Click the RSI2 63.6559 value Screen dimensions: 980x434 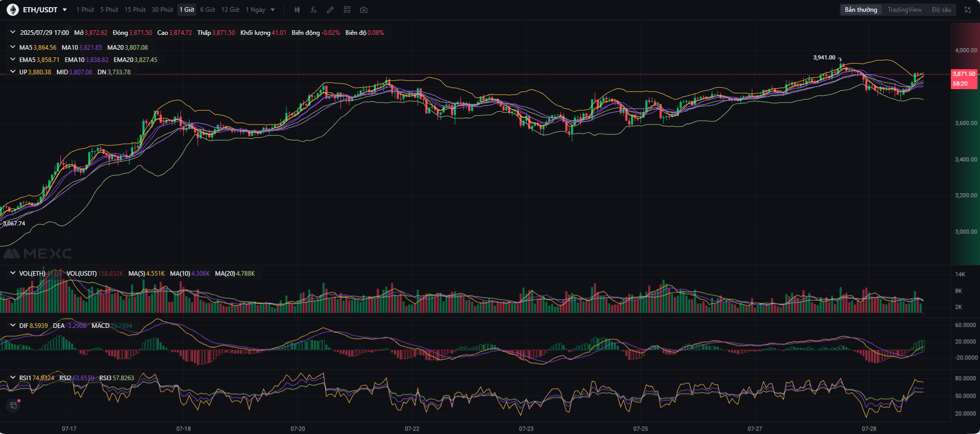77,378
